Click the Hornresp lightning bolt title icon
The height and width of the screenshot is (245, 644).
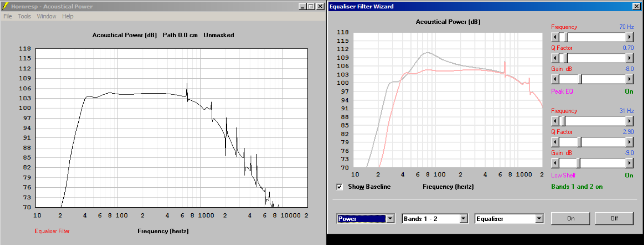tap(5, 6)
